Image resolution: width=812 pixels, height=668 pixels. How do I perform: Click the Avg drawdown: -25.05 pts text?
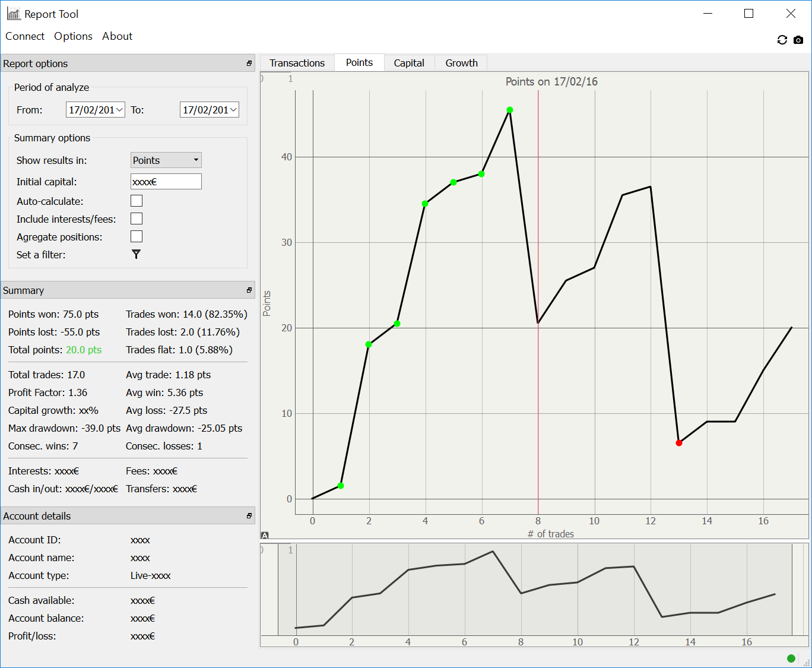pyautogui.click(x=184, y=428)
